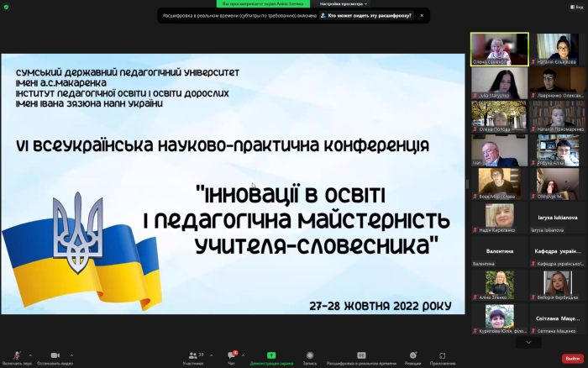Open the live transcription CC icon
The image size is (588, 368).
tap(360, 355)
